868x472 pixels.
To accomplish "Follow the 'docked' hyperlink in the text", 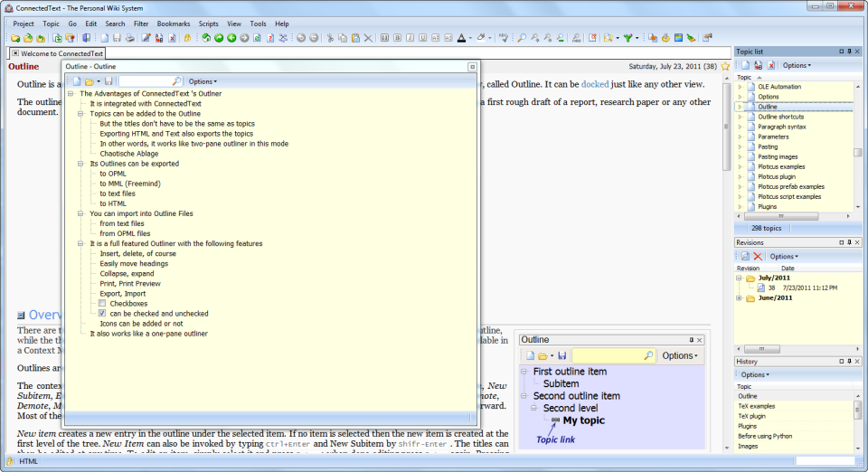I will (594, 84).
